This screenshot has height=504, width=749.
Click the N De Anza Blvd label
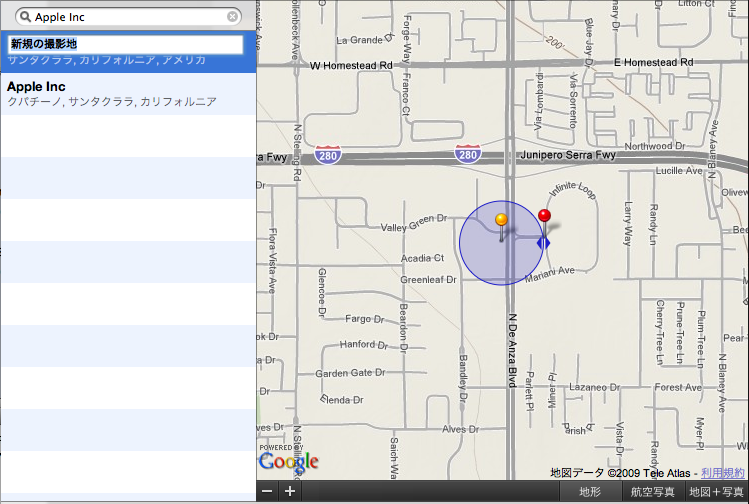(x=512, y=350)
